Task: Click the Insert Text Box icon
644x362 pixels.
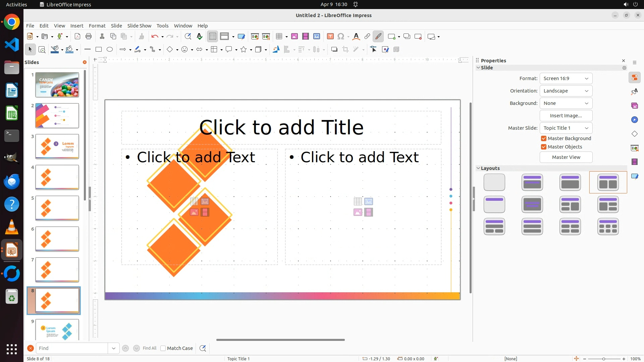Action: pos(330,37)
